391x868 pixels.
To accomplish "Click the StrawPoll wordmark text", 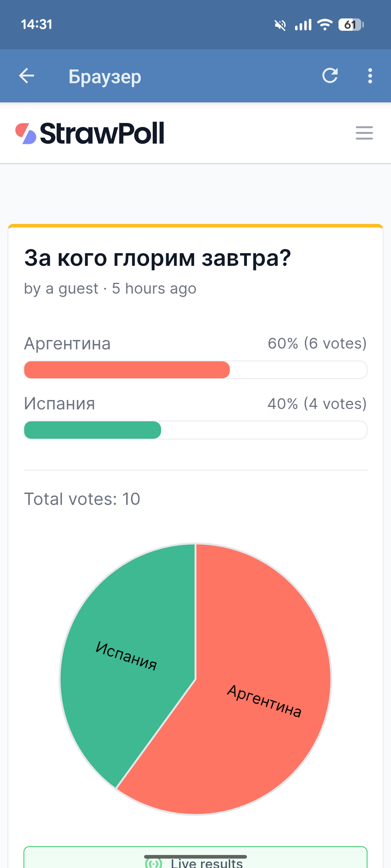I will [102, 133].
